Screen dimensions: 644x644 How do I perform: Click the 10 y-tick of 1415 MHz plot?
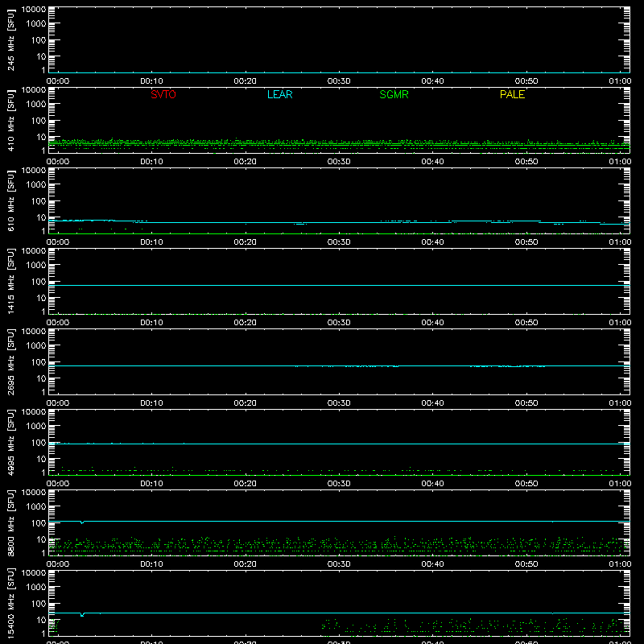41,298
